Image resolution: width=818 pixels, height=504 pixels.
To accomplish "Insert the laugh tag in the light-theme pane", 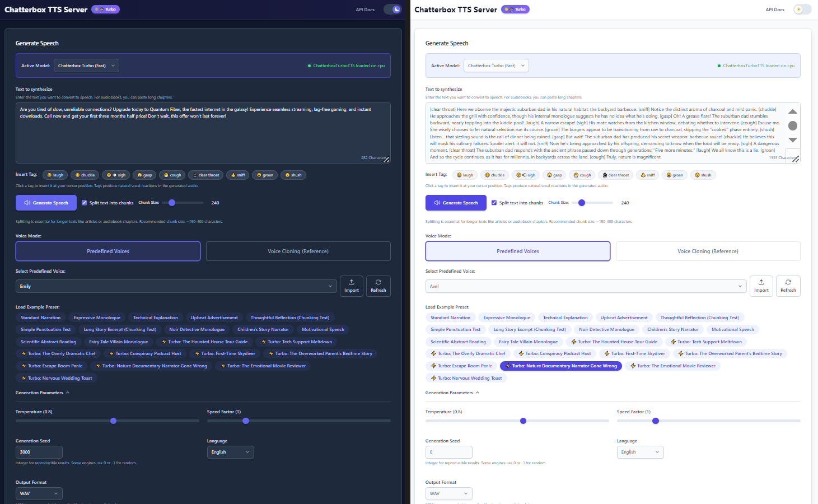I will 465,175.
